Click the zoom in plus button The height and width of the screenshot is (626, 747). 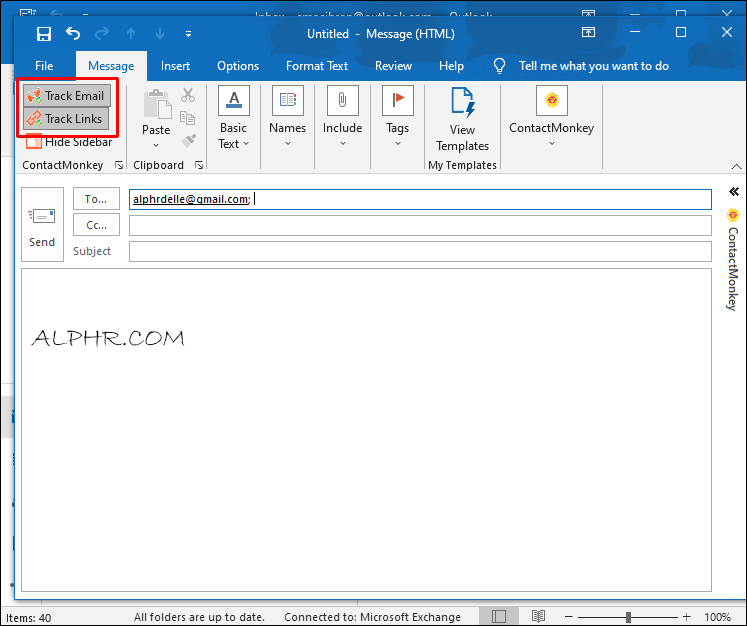click(x=686, y=617)
